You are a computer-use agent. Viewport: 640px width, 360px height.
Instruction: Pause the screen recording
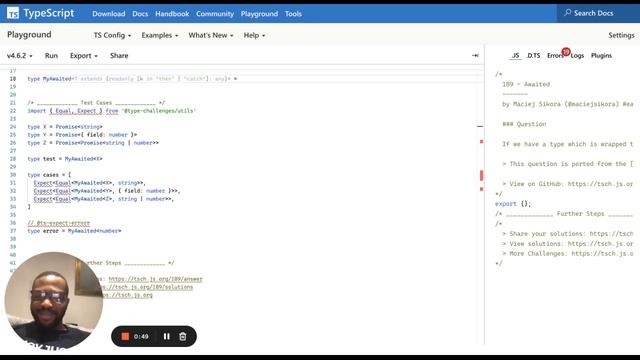click(167, 336)
